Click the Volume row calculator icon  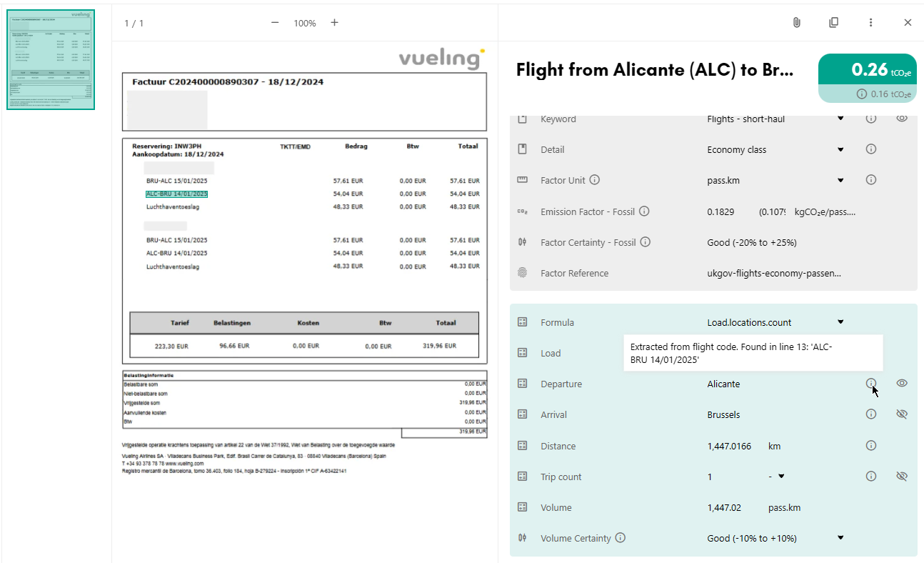tap(522, 507)
